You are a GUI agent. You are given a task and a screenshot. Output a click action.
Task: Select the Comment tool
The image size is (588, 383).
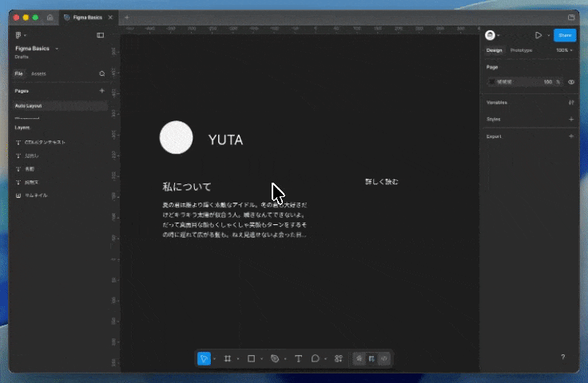(316, 359)
